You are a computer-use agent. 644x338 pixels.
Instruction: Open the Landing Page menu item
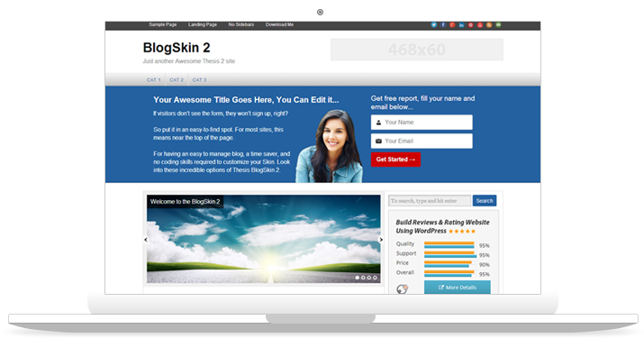point(203,24)
